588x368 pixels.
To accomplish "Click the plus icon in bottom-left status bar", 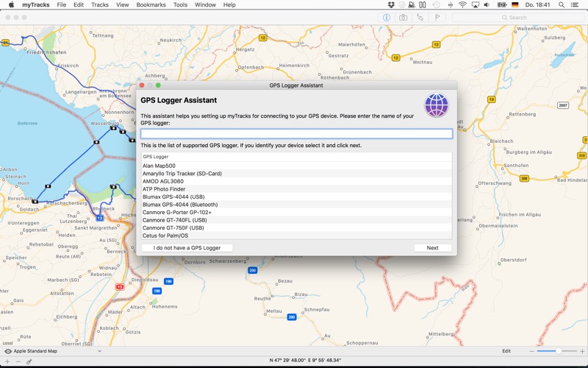I will pyautogui.click(x=7, y=361).
